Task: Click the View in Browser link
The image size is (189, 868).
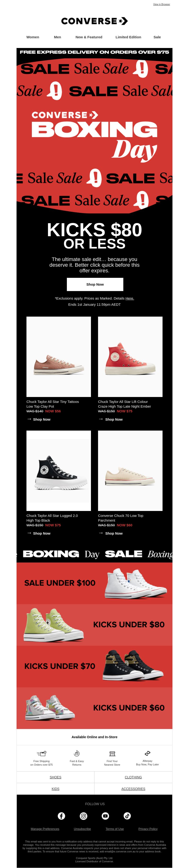Action: tap(162, 4)
